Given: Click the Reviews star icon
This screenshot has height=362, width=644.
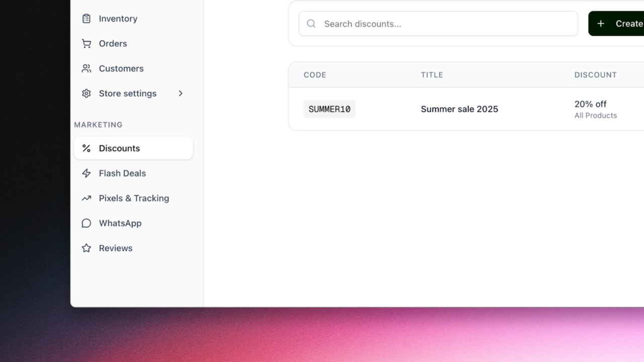Looking at the screenshot, I should (86, 248).
